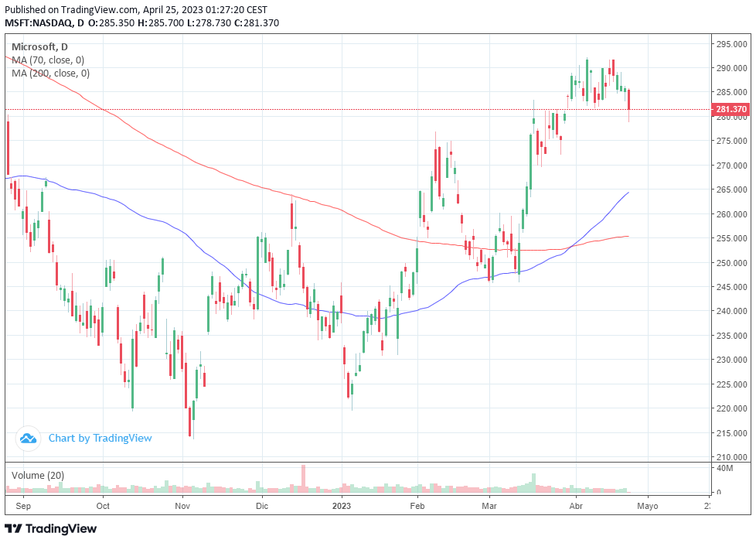The image size is (756, 543).
Task: Open the Chart by TradingView link
Action: [100, 439]
